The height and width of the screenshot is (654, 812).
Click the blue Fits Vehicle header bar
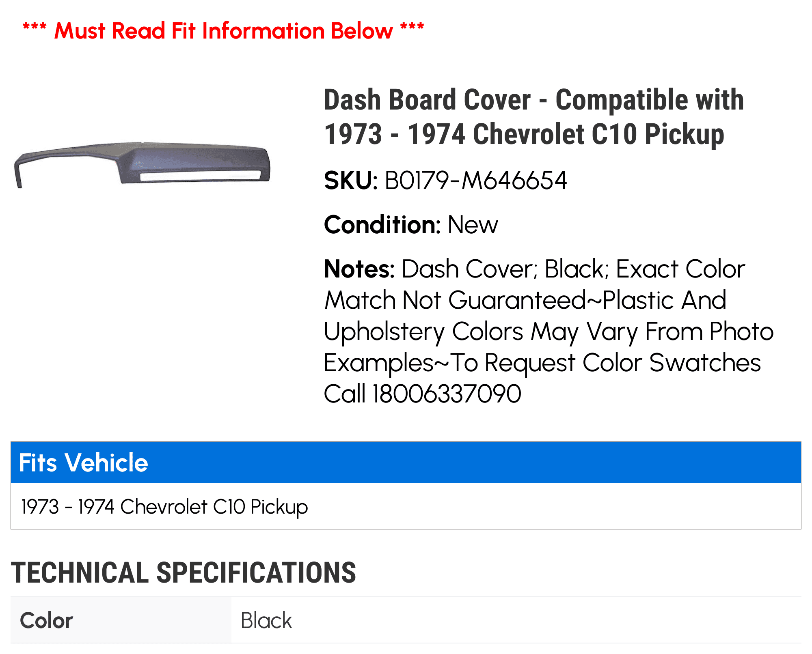coord(406,463)
